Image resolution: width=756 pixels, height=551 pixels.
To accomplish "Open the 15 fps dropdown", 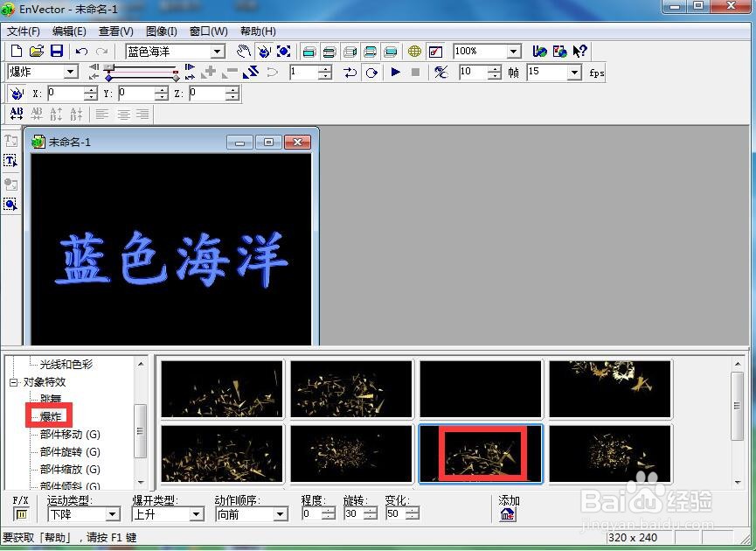I will [573, 73].
